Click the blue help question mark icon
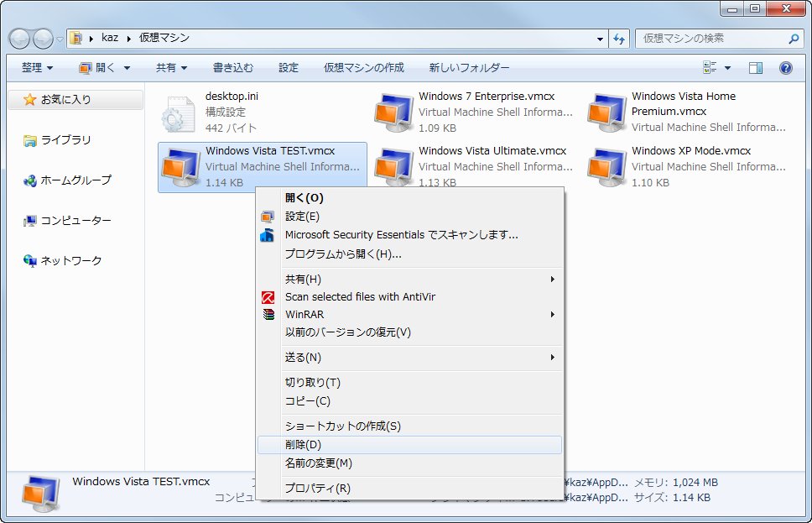Image resolution: width=812 pixels, height=523 pixels. (x=786, y=68)
